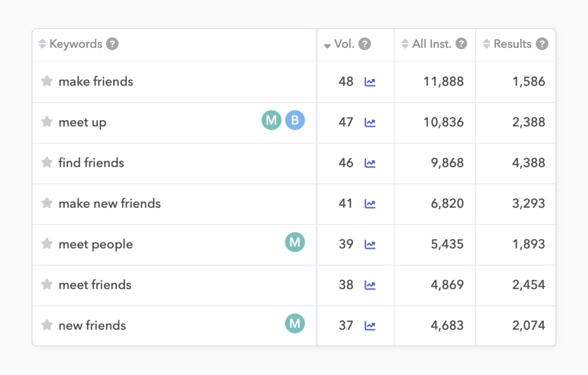Favorite the meet up keyword
This screenshot has width=588, height=375.
pos(47,122)
